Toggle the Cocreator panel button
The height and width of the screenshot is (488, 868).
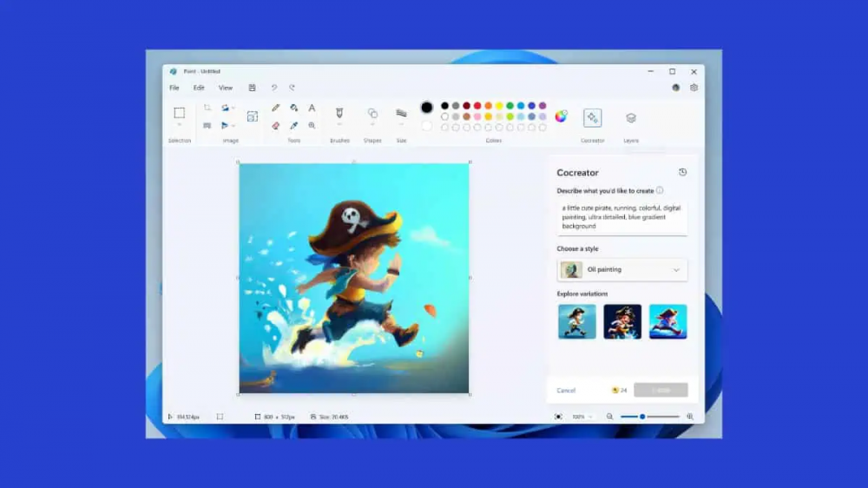tap(592, 117)
